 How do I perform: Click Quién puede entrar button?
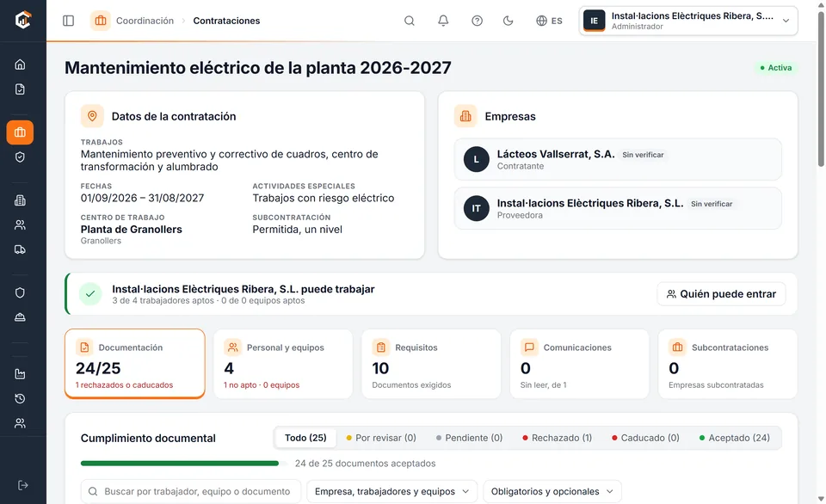pyautogui.click(x=721, y=294)
